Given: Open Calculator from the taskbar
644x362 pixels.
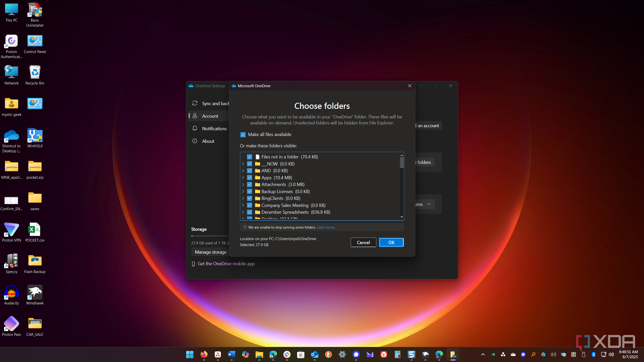Looking at the screenshot, I should [x=397, y=354].
